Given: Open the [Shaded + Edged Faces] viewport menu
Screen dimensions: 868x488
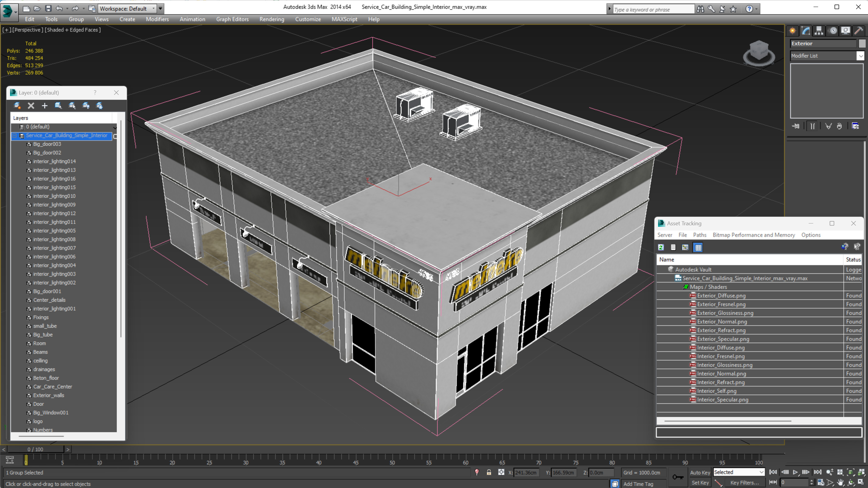Looking at the screenshot, I should tap(73, 29).
